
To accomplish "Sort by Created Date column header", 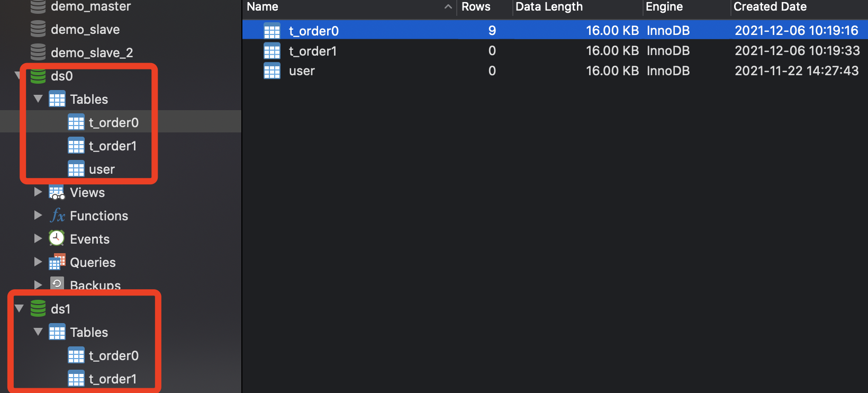I will pos(770,7).
